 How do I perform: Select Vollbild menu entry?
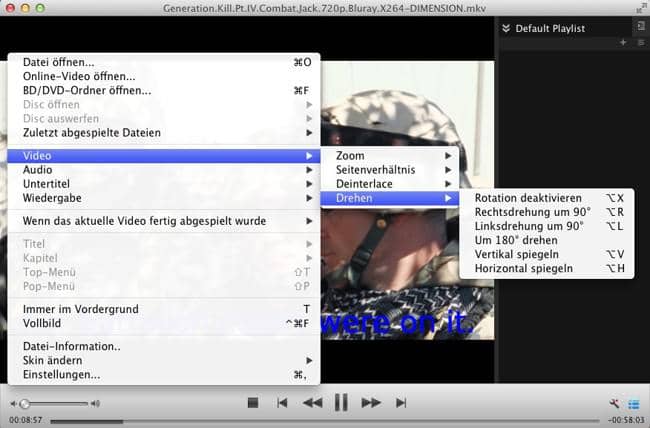pyautogui.click(x=164, y=323)
